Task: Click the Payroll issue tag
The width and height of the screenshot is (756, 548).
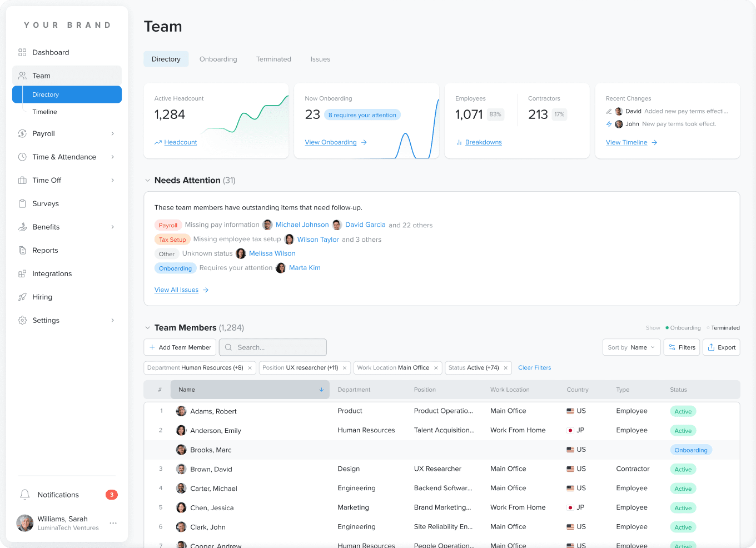Action: click(x=168, y=225)
